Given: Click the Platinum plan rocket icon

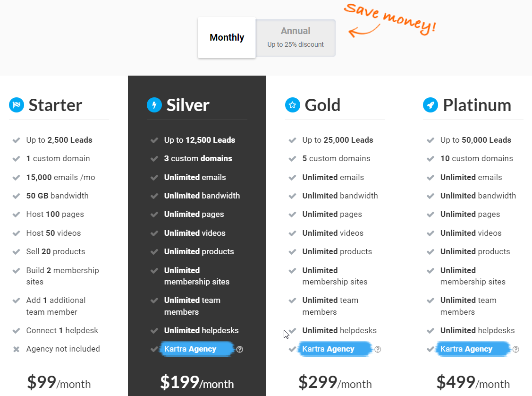Looking at the screenshot, I should point(431,105).
